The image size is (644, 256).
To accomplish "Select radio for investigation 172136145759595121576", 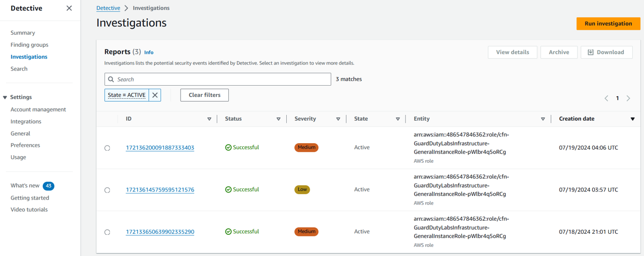I will (107, 190).
